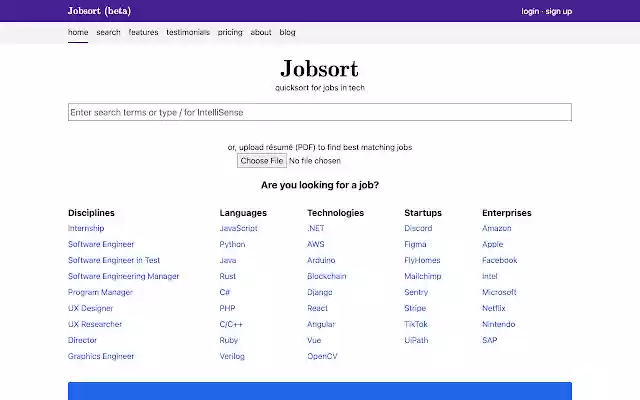Browse Python jobs

tap(232, 244)
